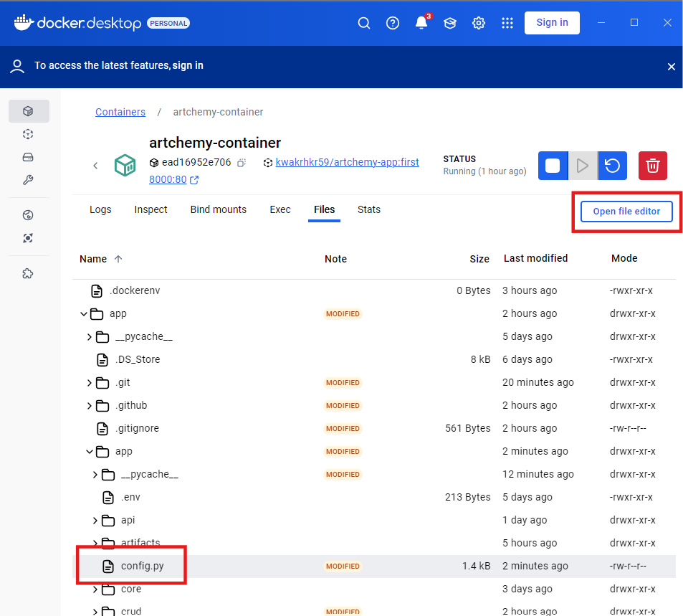Collapse the top-level app folder
The height and width of the screenshot is (616, 683).
click(84, 314)
